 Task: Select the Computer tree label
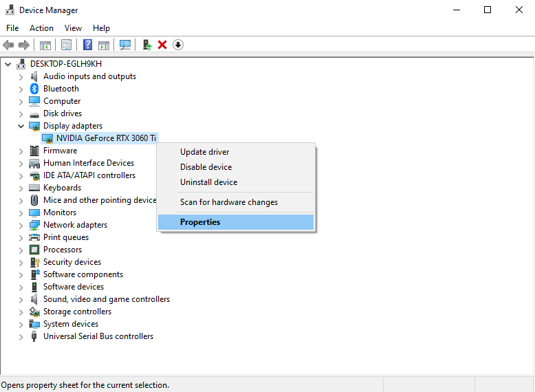(x=62, y=101)
